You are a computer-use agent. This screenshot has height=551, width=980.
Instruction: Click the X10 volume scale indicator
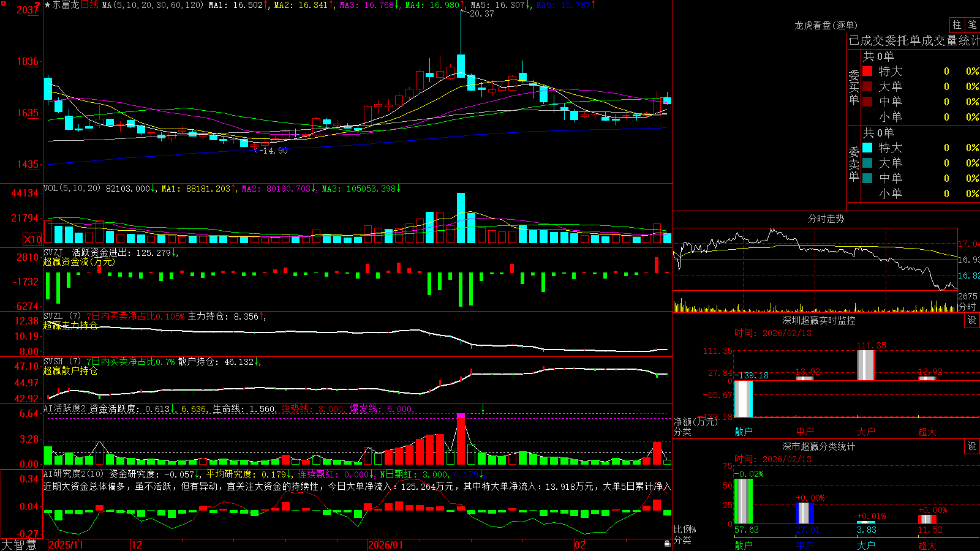coord(32,239)
